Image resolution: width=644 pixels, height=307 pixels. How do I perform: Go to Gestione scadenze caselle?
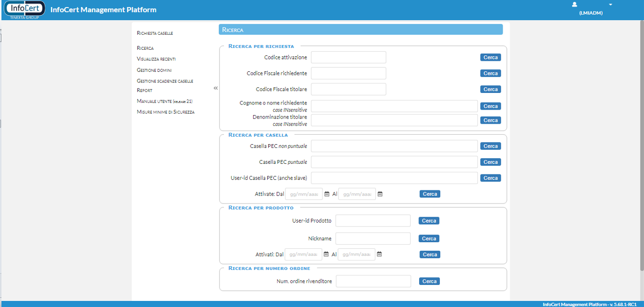point(165,81)
